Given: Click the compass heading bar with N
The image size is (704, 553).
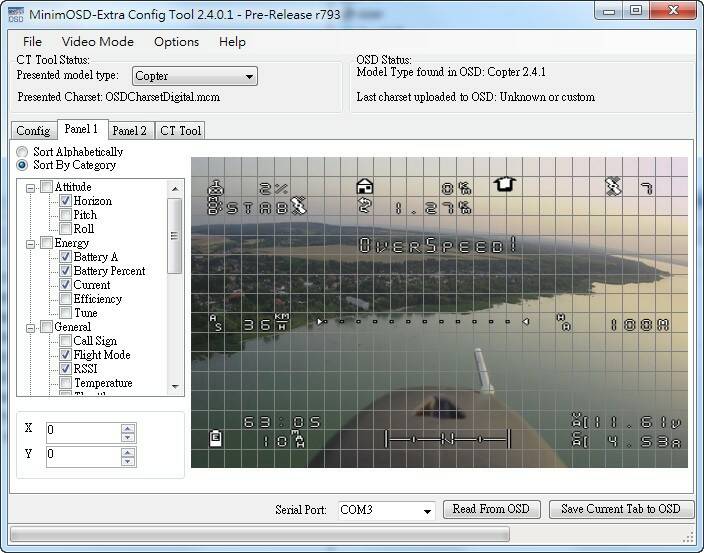Looking at the screenshot, I should click(448, 438).
